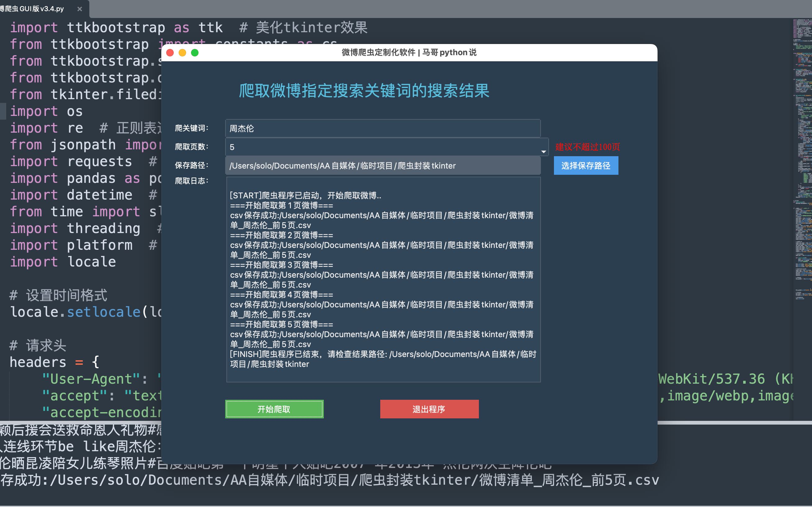Click the green 开始爬取 button
The image size is (812, 507).
tap(274, 409)
